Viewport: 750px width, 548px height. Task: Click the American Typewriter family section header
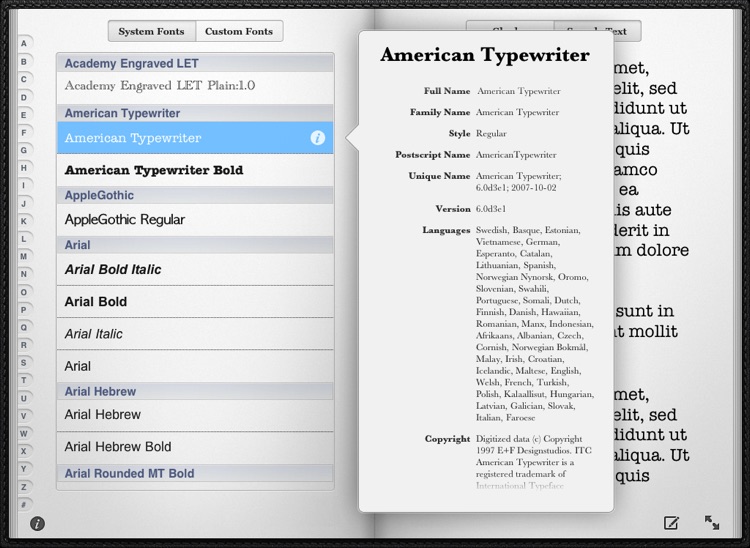195,113
